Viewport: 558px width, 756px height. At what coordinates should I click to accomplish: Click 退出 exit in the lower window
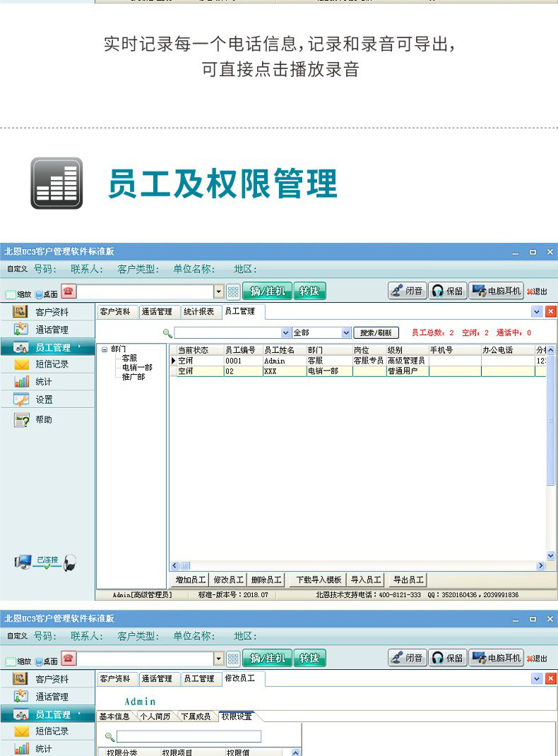click(537, 659)
